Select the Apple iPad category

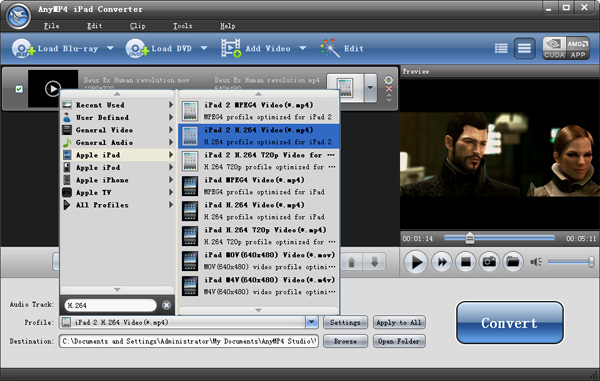pos(117,155)
